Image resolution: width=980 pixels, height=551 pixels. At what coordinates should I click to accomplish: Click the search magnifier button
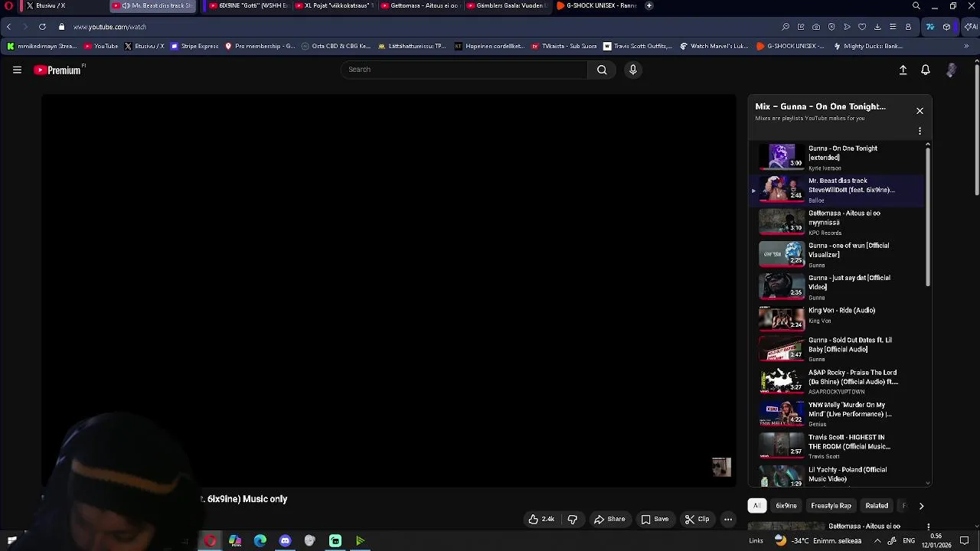pos(602,70)
